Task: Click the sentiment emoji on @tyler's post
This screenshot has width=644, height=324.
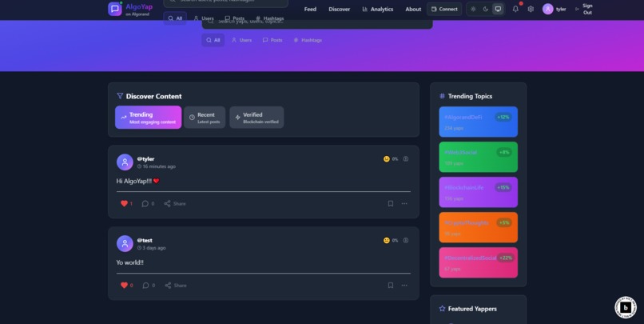Action: point(387,158)
